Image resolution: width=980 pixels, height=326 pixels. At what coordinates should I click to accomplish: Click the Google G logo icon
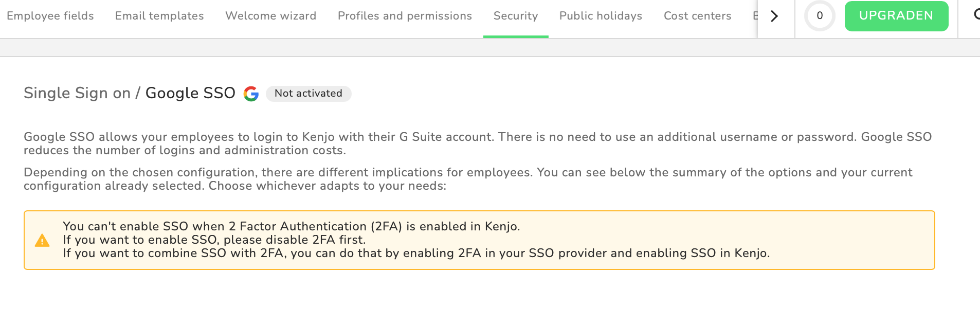coord(251,94)
